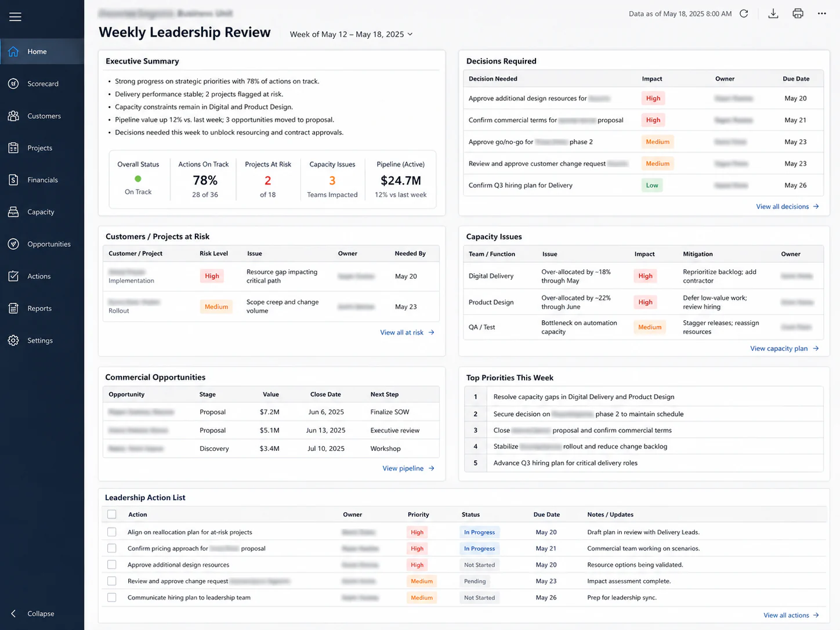
Task: Click 'View all at risk' link
Action: 407,332
